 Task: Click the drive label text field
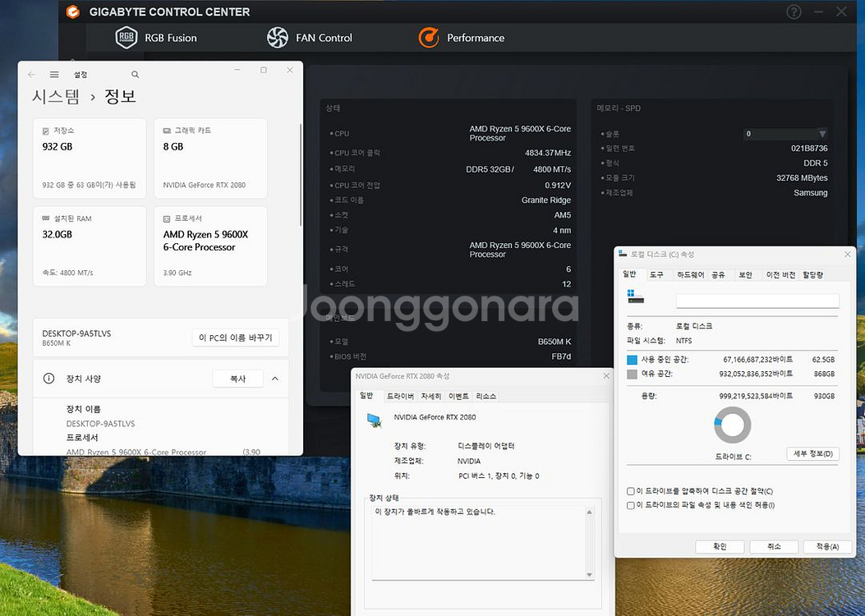[757, 301]
